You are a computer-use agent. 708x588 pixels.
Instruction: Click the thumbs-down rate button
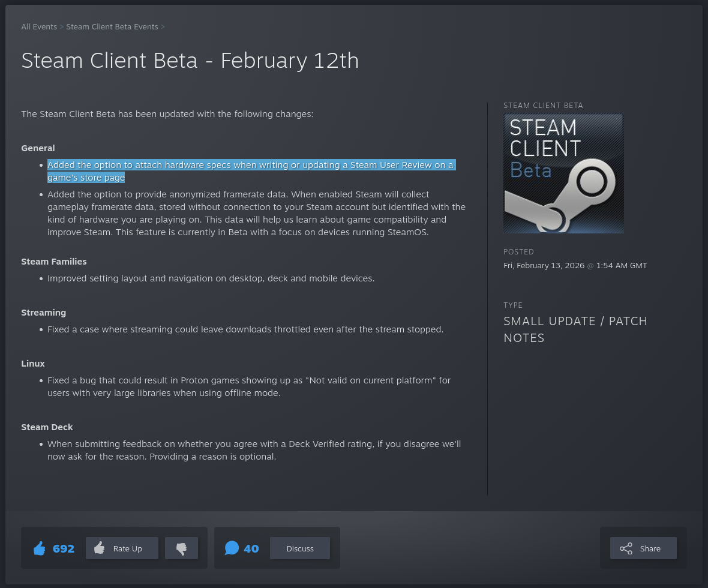point(182,548)
